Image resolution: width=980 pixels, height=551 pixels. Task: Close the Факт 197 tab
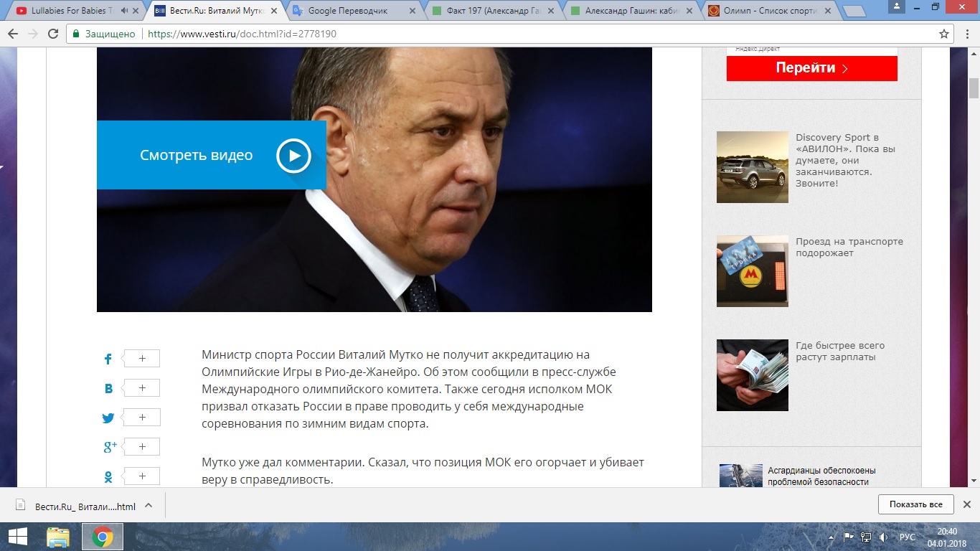click(550, 11)
